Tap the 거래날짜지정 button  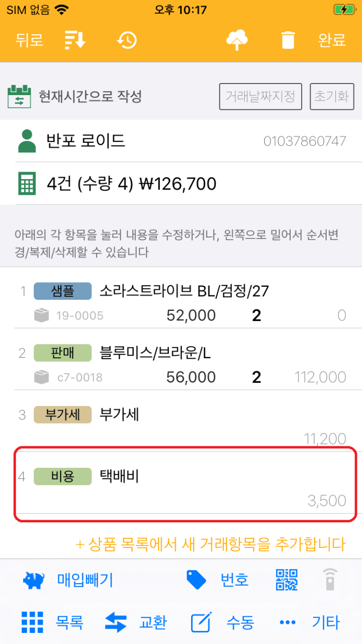(260, 97)
